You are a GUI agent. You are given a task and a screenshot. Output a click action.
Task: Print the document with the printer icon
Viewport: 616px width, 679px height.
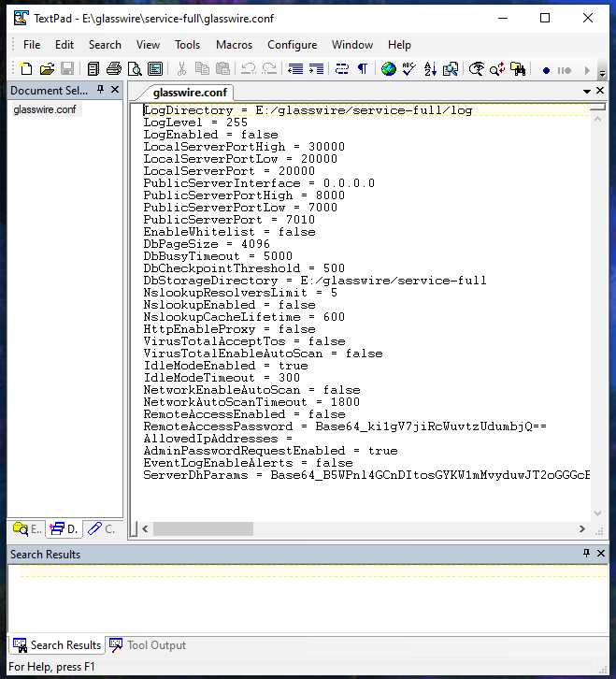(x=114, y=69)
